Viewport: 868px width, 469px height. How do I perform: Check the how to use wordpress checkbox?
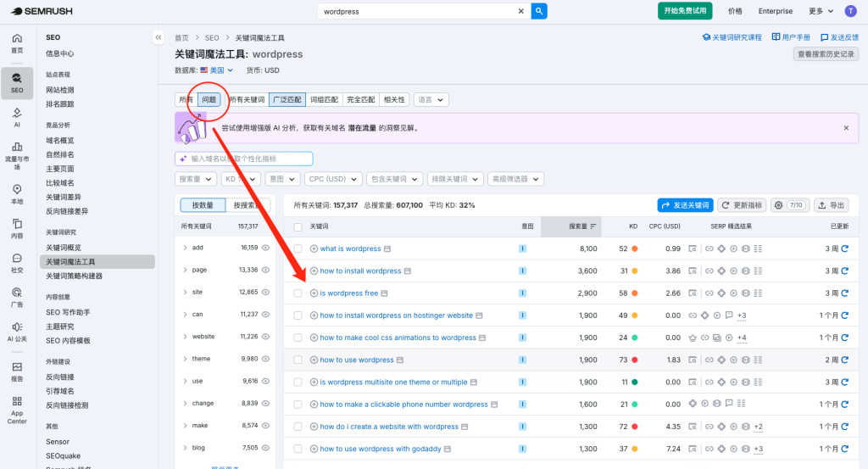[x=298, y=360]
